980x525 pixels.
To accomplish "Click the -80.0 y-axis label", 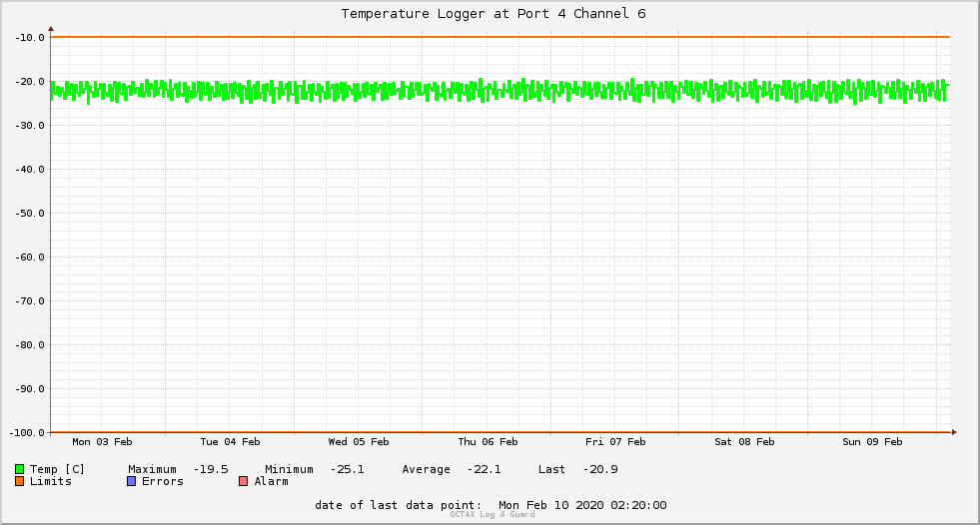I will (30, 345).
